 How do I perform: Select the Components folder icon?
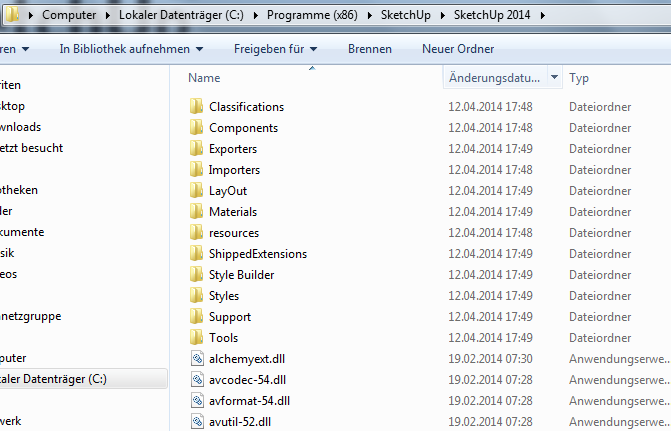coord(196,128)
